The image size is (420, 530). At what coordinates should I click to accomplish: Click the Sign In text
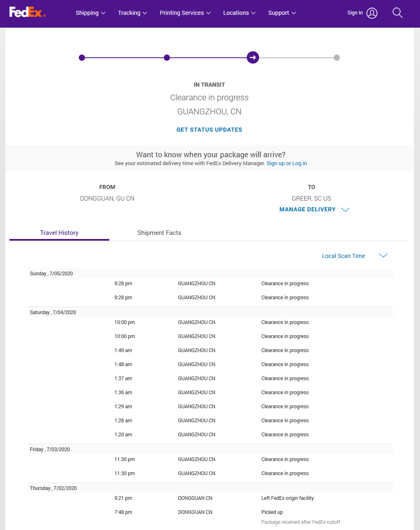[x=355, y=13]
